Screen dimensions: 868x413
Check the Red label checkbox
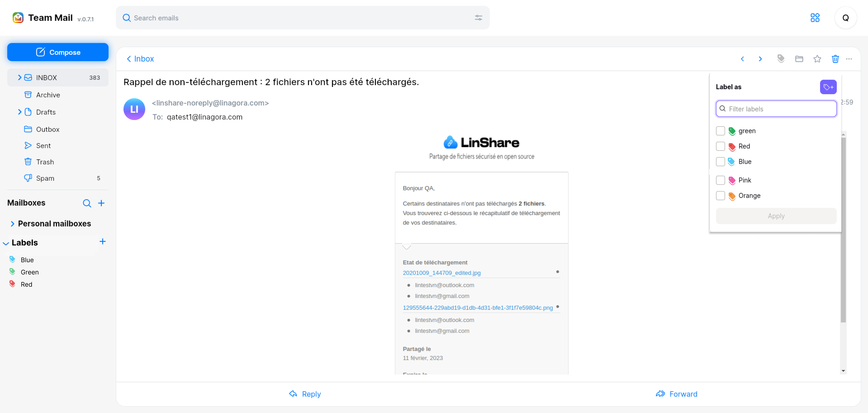[x=720, y=146]
